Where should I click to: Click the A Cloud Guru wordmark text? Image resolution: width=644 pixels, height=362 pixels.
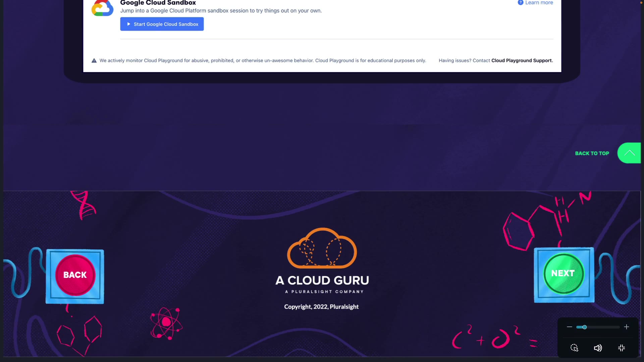(322, 280)
